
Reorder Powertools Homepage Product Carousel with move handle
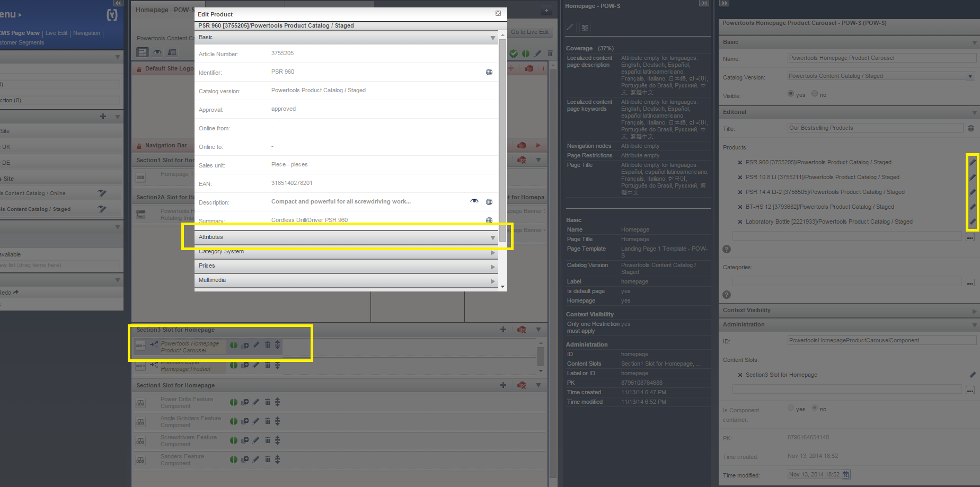tap(277, 345)
